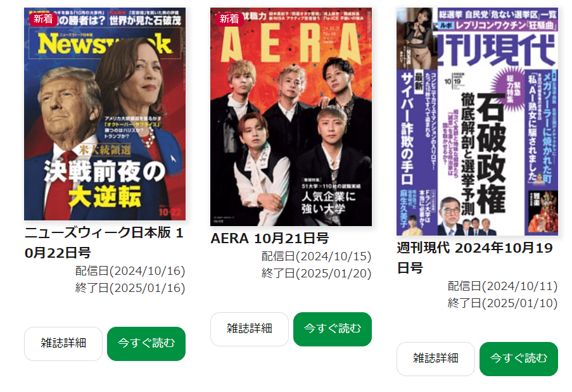Open 雑誌詳細 for AERA
Screen dimensions: 572x392
pos(250,329)
